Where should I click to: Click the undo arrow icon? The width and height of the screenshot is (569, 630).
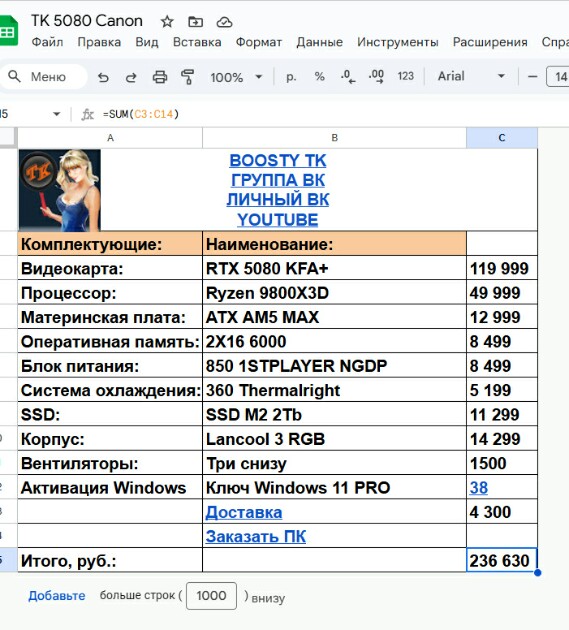pos(103,76)
